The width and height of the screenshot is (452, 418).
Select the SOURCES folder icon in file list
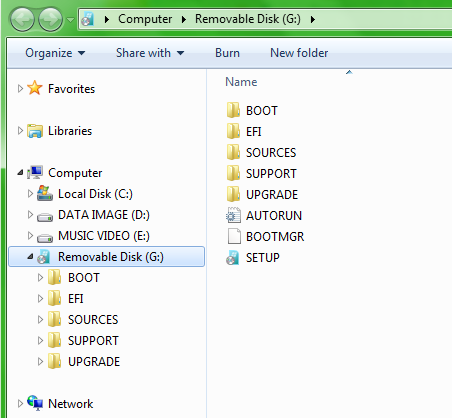coord(233,152)
